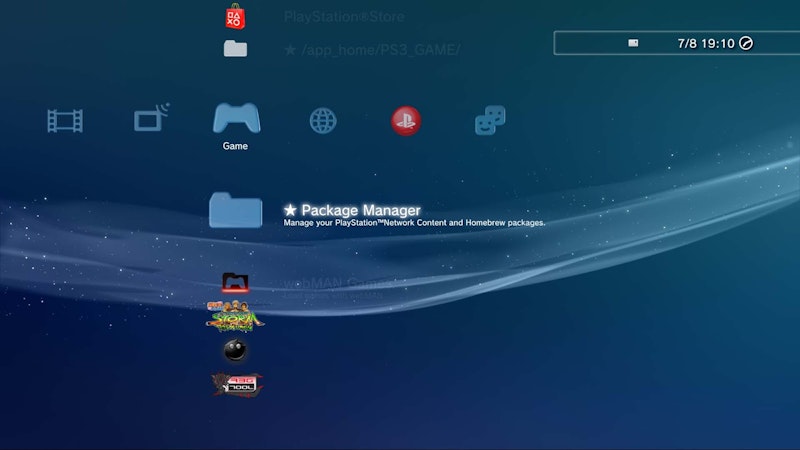
Task: Go to the Friends smiley faces category
Action: click(x=489, y=121)
